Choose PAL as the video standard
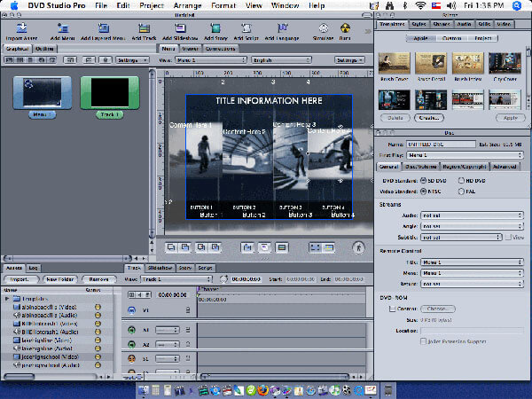532x399 pixels. click(459, 191)
